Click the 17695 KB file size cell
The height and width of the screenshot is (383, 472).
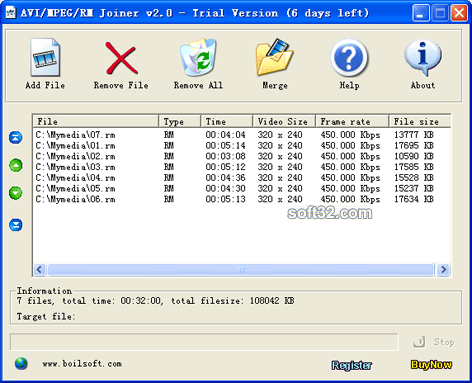414,146
